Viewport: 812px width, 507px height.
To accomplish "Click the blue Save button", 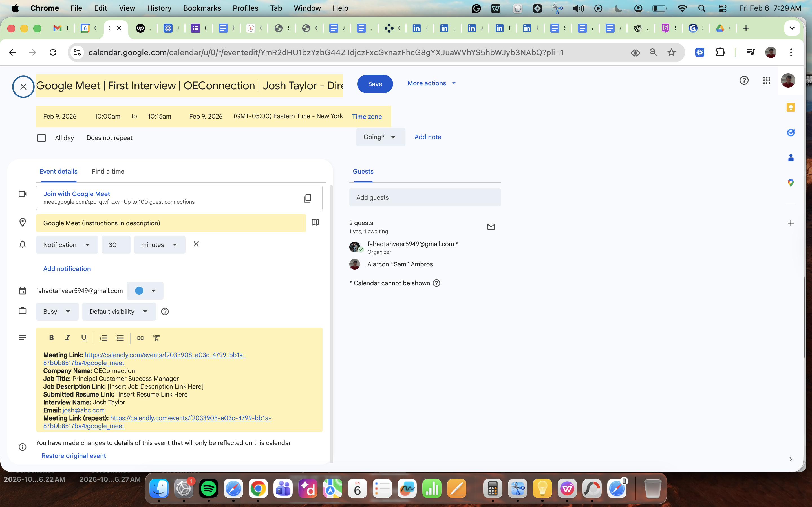I will point(375,84).
